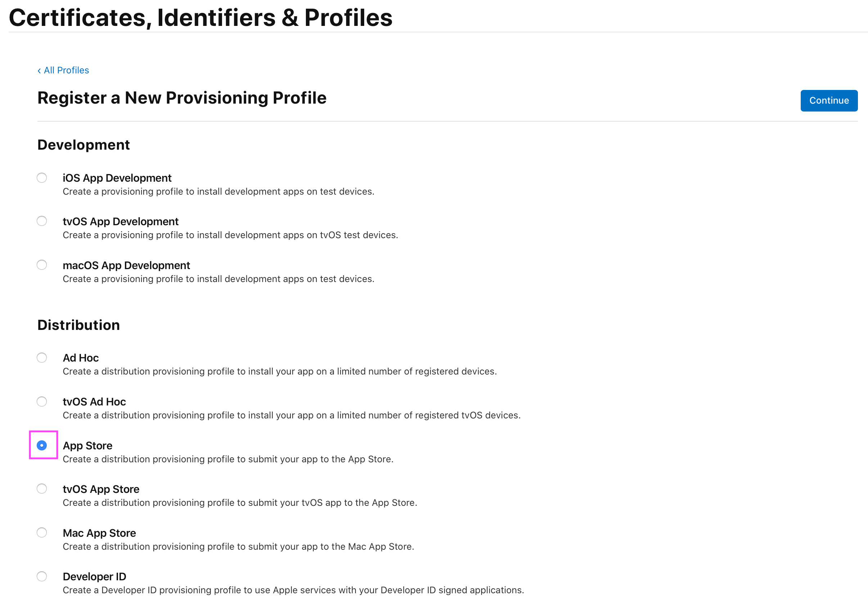
Task: Click the tvOS App Development label
Action: [121, 222]
